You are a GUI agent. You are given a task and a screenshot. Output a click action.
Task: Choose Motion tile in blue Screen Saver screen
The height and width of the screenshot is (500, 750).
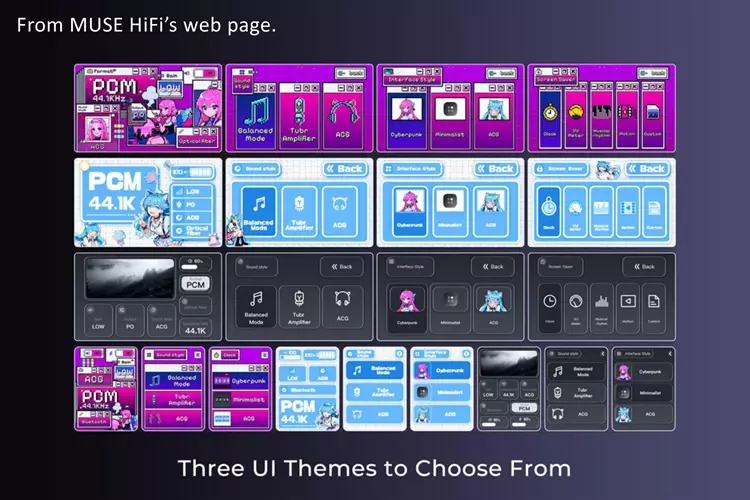click(628, 211)
